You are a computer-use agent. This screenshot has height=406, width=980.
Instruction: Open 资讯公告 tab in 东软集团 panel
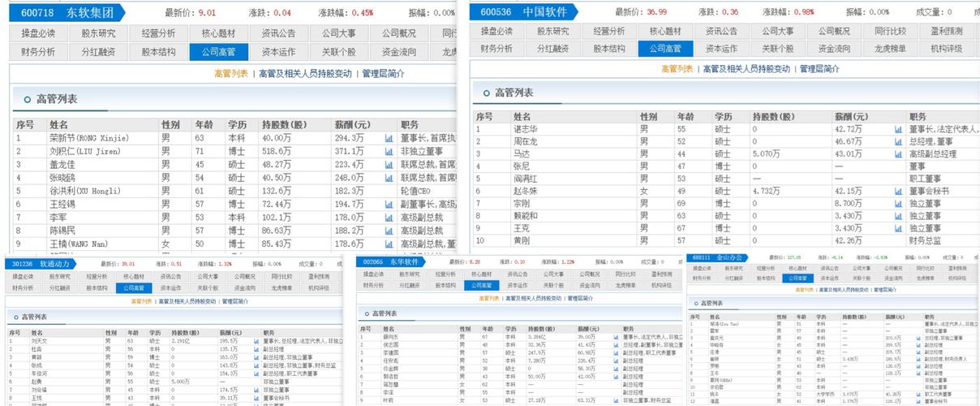[x=279, y=33]
